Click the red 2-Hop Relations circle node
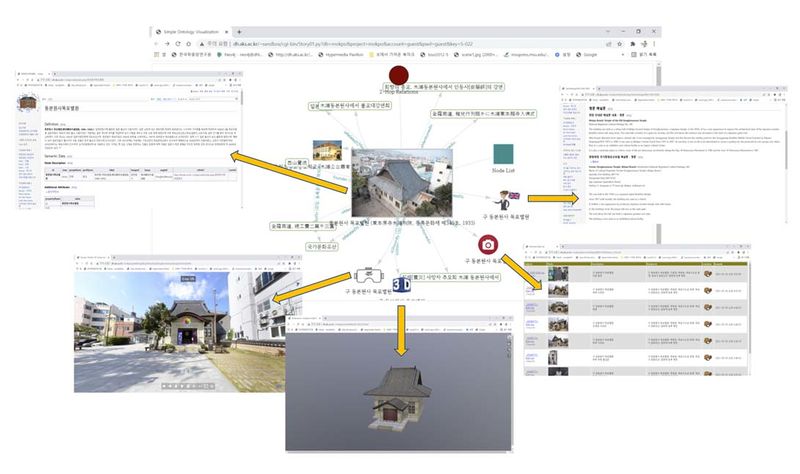Viewport: 800px width, 474px height. (400, 76)
